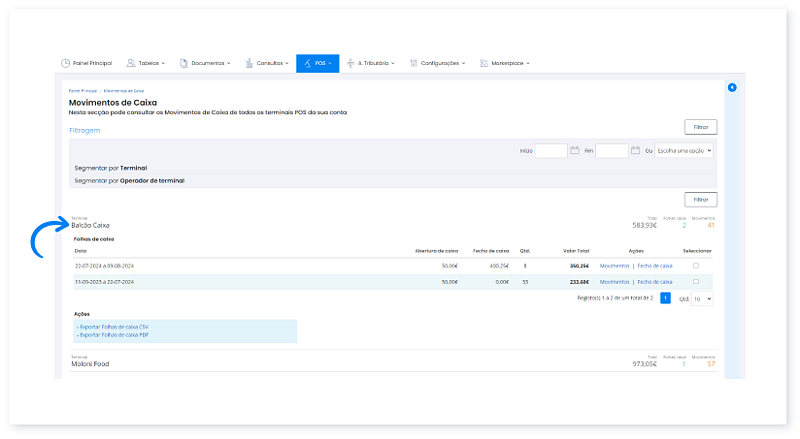Click Exportar Folhas de caixa CSV link

(x=112, y=326)
